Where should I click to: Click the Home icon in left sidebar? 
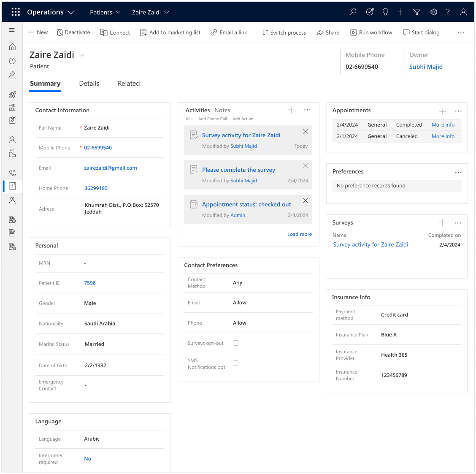12,47
